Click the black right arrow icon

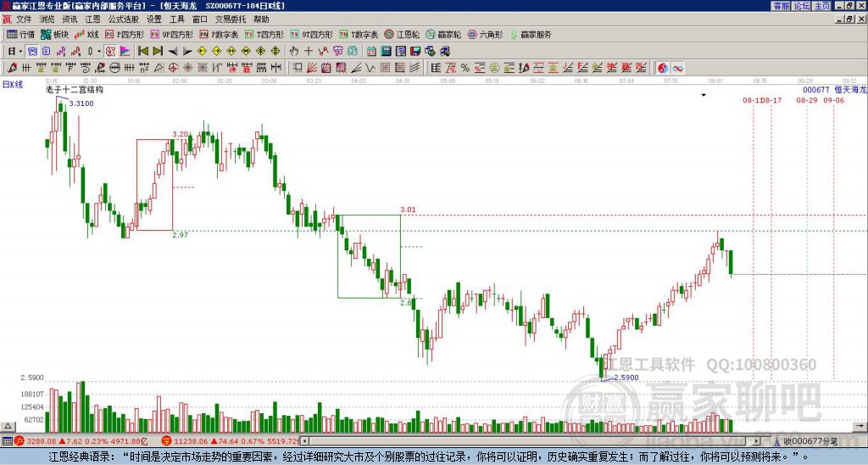(x=187, y=51)
